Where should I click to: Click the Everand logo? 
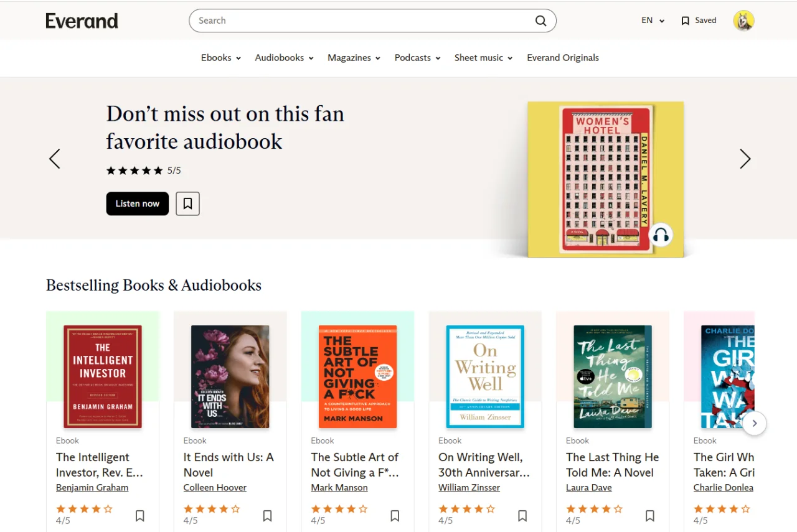pos(82,21)
